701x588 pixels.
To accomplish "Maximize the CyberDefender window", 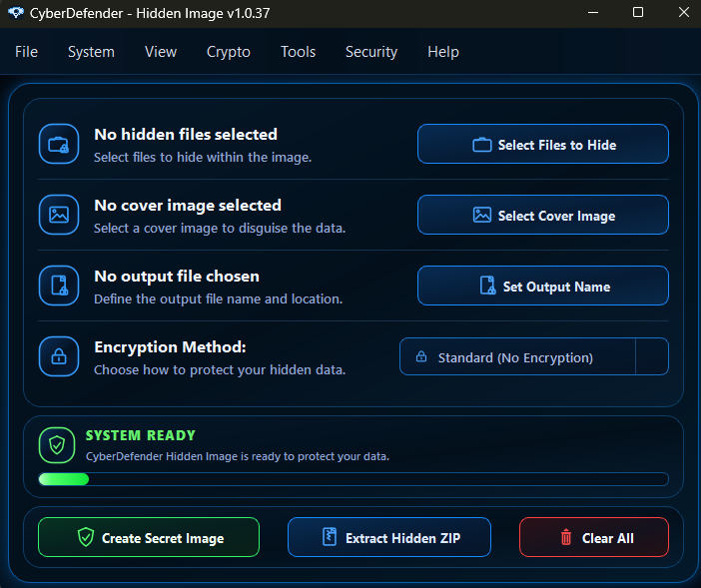I will [638, 13].
